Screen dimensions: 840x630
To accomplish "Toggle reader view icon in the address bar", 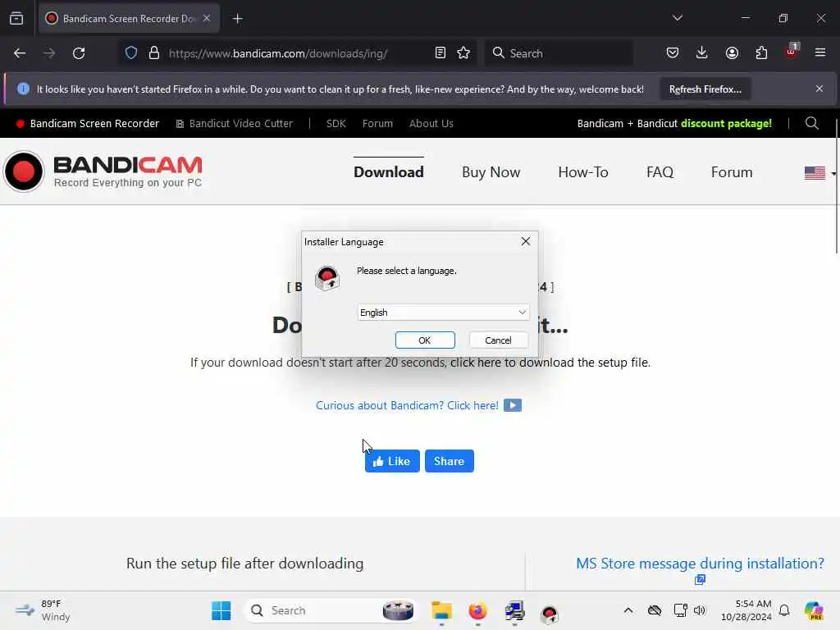I will (x=441, y=53).
